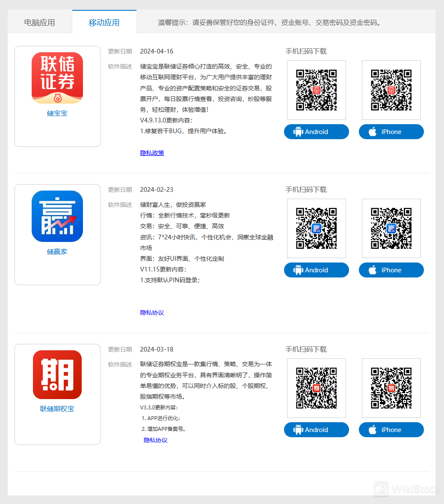Click the 手机扫码下载 heading in 联储期权宝 row
Image resolution: width=444 pixels, height=504 pixels.
306,349
